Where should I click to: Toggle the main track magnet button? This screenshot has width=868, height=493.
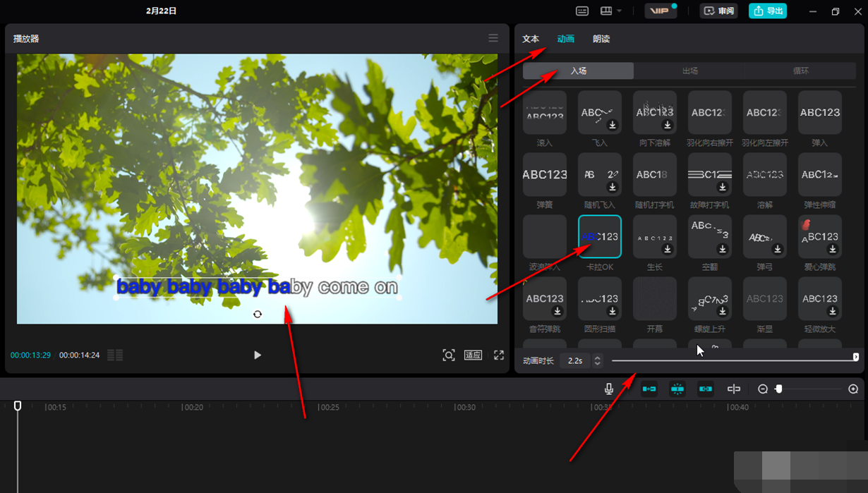(649, 389)
